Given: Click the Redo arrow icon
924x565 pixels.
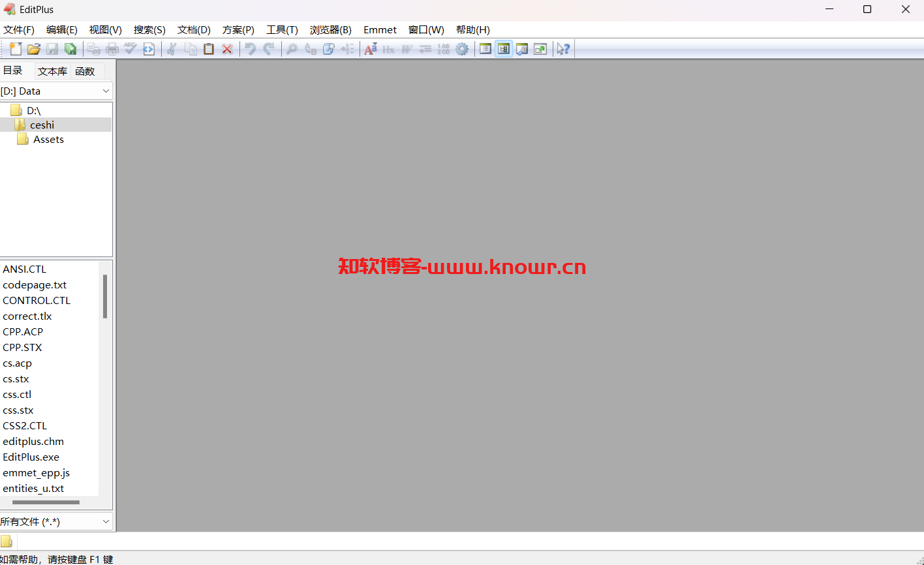Looking at the screenshot, I should pyautogui.click(x=269, y=49).
